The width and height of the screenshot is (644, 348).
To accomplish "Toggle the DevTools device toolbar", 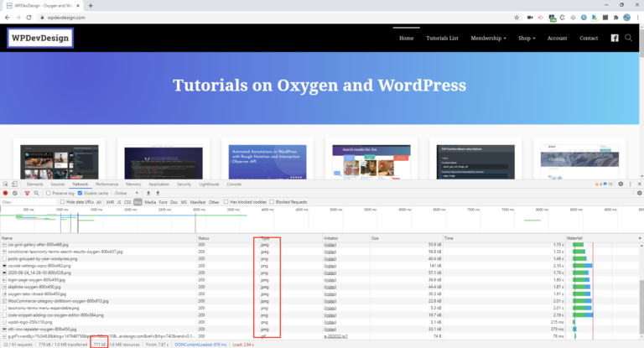I will 14,184.
